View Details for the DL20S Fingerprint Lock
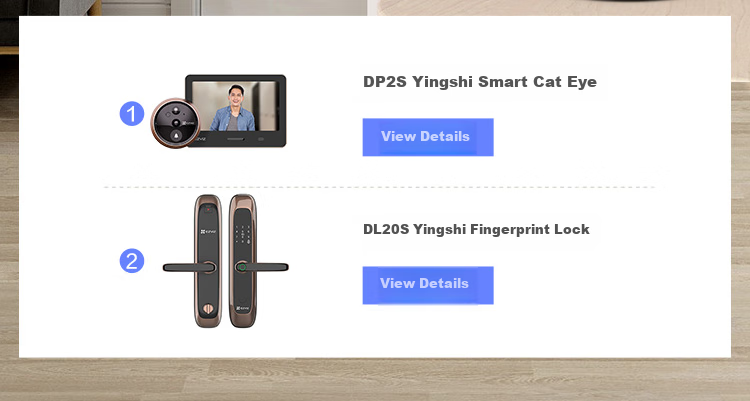Image resolution: width=750 pixels, height=401 pixels. coord(428,285)
